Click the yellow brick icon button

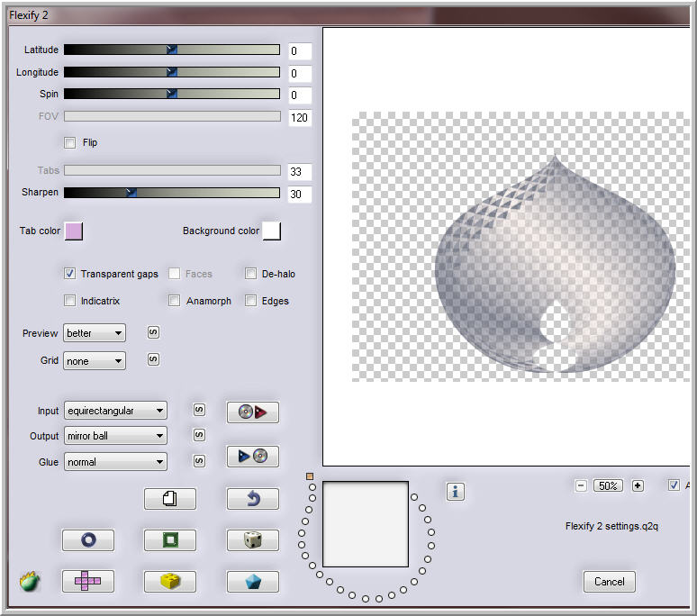coord(170,582)
